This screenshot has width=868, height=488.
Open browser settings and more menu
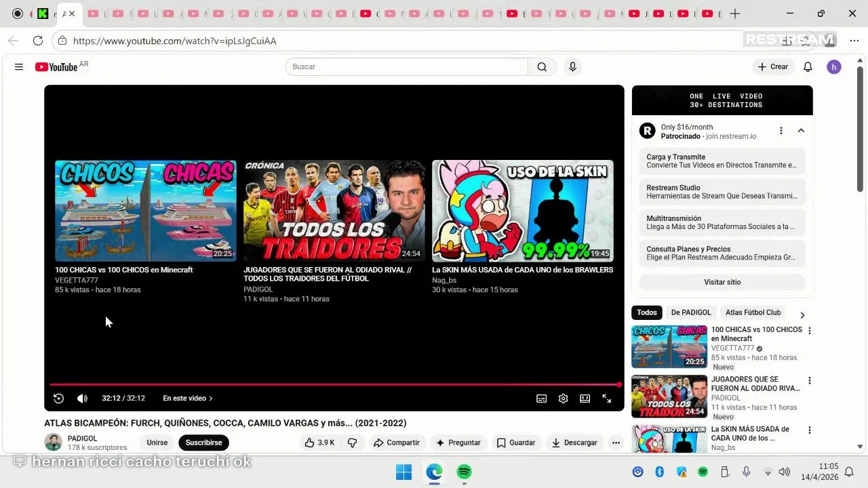click(x=854, y=41)
